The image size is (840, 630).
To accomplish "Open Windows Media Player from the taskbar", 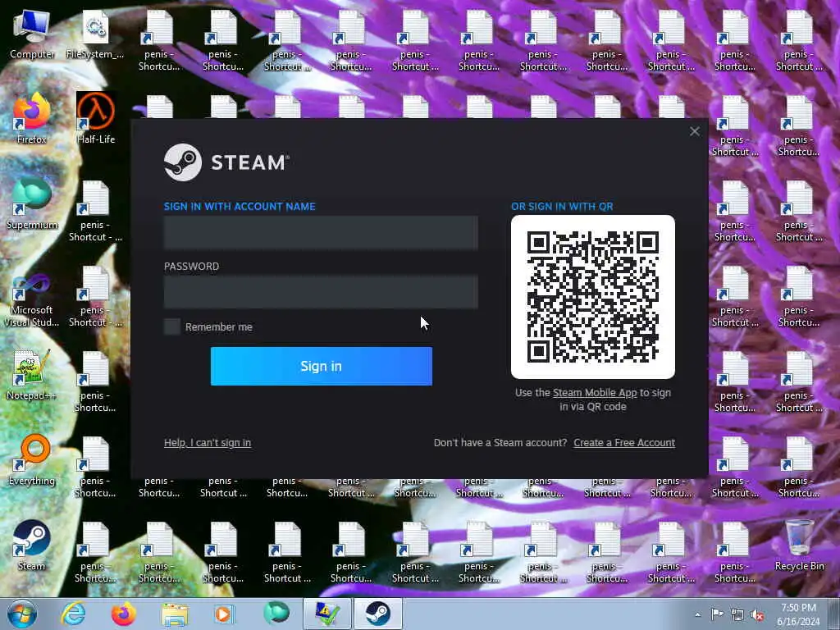I will [x=225, y=614].
